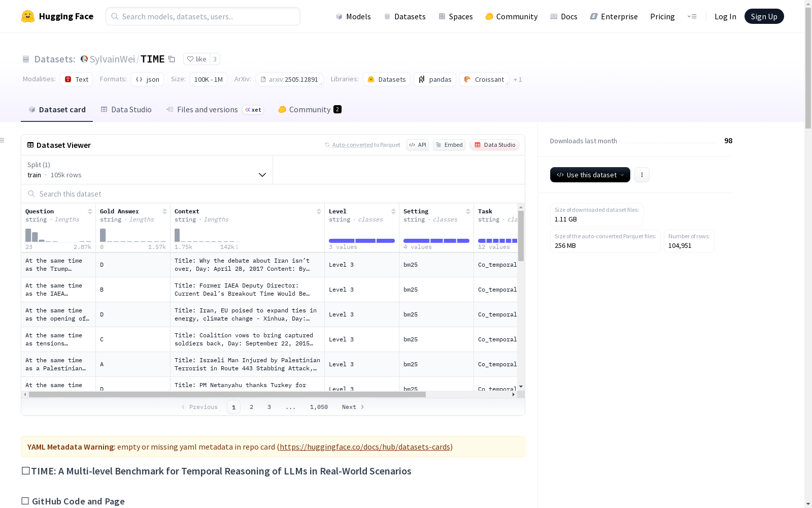812x508 pixels.
Task: Click the Question length histogram bars
Action: pyautogui.click(x=58, y=235)
